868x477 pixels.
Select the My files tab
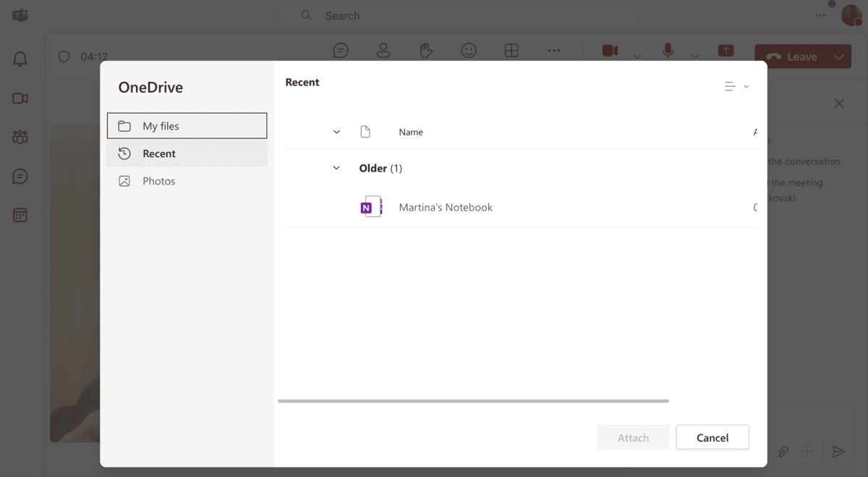click(187, 124)
